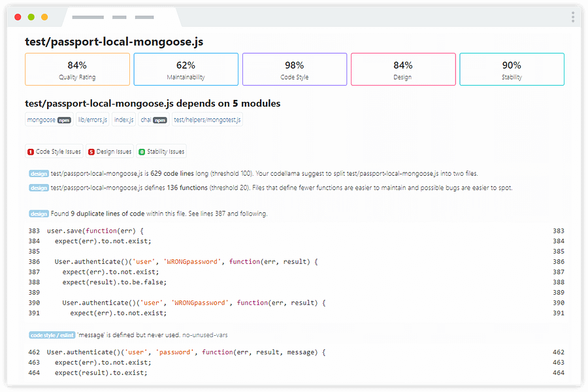Click left line number 383
This screenshot has height=392, width=588.
coord(34,231)
